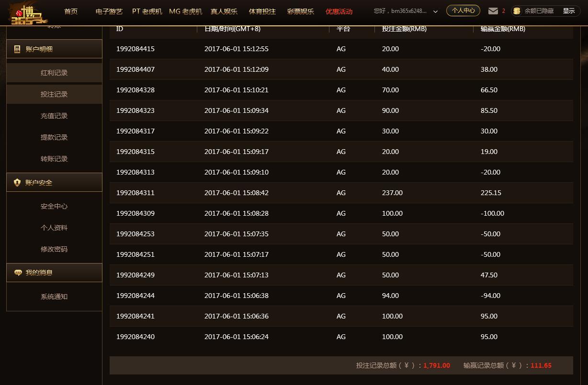Expand the username dropdown arrow
Screen dimensions: 588x385
coord(435,11)
